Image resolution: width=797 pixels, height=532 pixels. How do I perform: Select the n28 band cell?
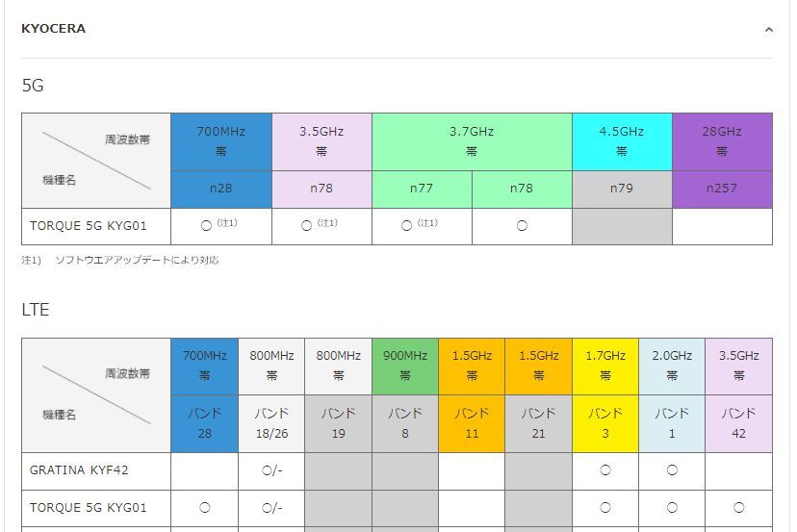[221, 189]
